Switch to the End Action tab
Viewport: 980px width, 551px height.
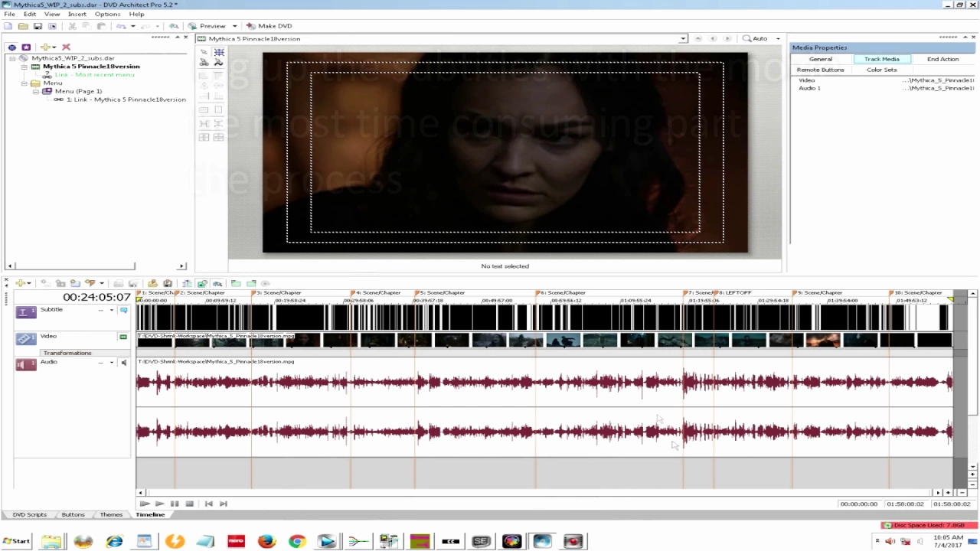point(942,59)
